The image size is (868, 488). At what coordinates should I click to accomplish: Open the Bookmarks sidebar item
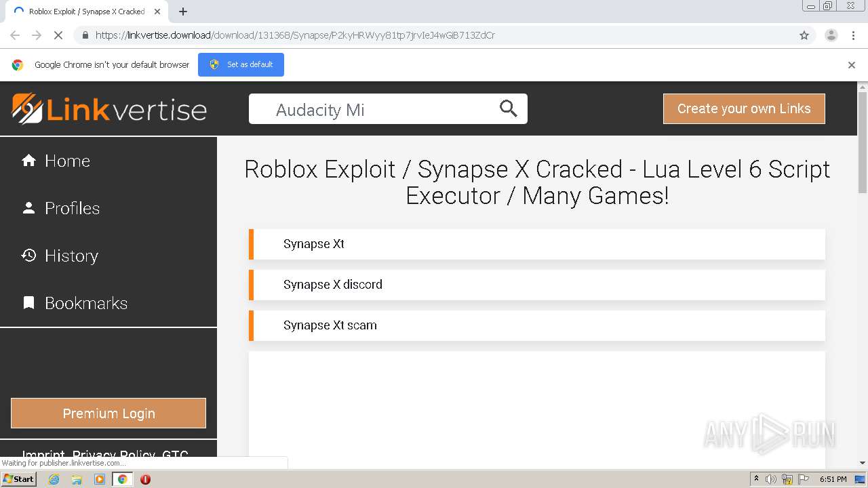[108, 303]
